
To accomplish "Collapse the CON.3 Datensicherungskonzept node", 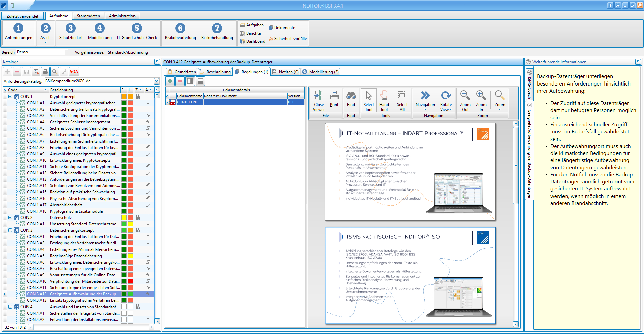I will 10,230.
